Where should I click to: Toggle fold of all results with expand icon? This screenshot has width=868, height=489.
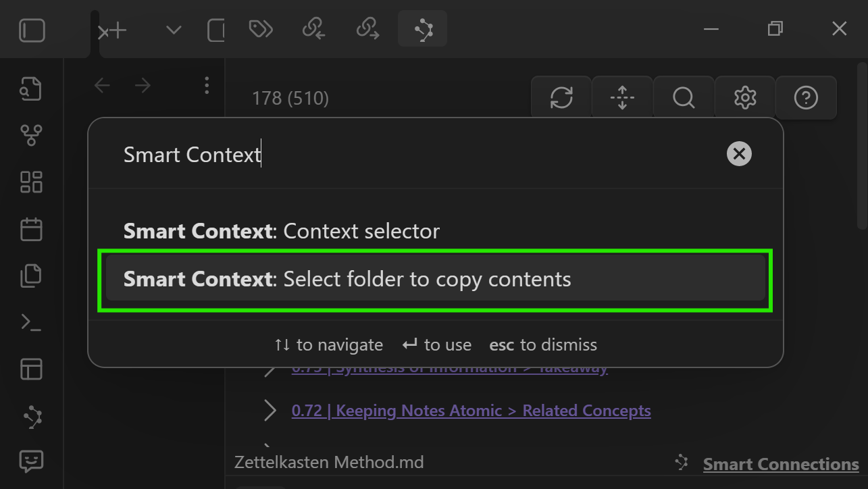(x=622, y=97)
